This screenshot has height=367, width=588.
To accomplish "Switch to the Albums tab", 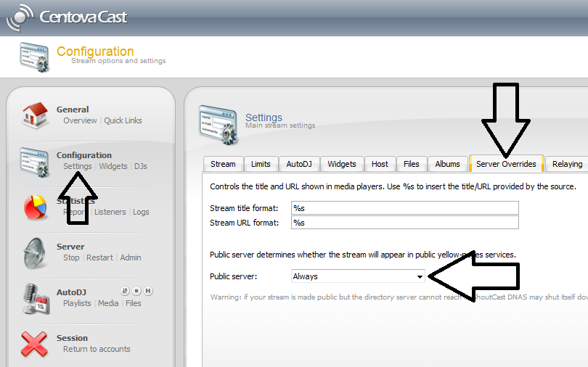I will click(x=447, y=164).
